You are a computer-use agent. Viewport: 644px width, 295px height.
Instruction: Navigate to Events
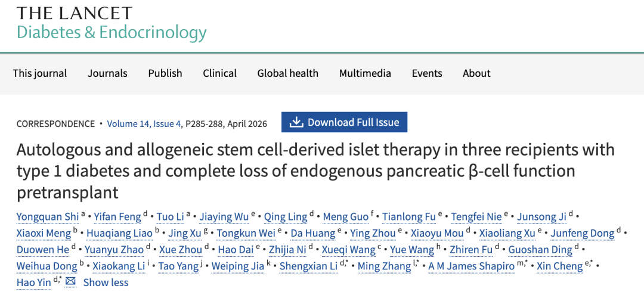pyautogui.click(x=427, y=73)
